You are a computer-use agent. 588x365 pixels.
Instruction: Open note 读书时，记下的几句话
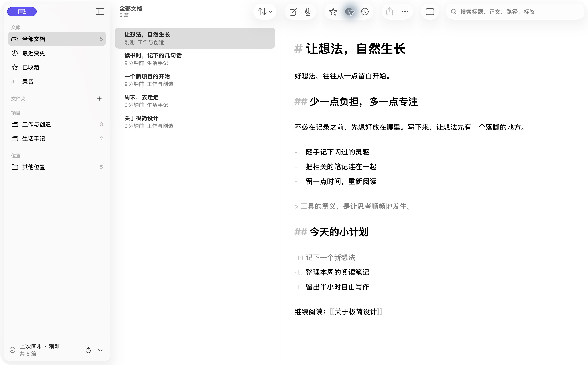click(x=195, y=59)
